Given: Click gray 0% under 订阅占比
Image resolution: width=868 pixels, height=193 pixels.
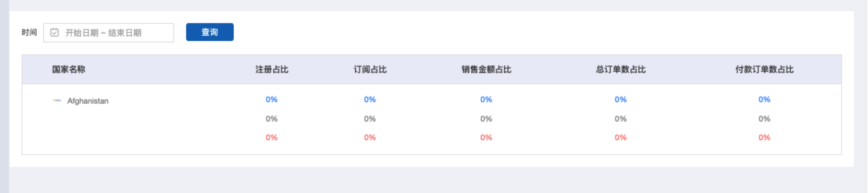Looking at the screenshot, I should point(370,119).
